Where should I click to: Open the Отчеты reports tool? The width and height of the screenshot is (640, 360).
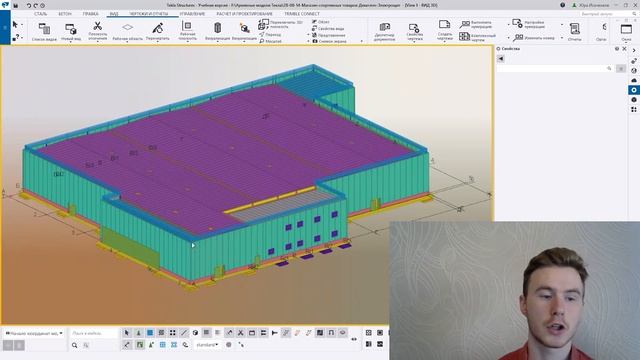(574, 31)
